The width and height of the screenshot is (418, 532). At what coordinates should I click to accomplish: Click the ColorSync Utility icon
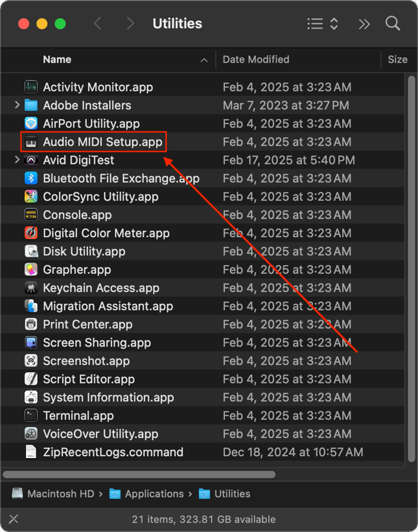tap(31, 197)
